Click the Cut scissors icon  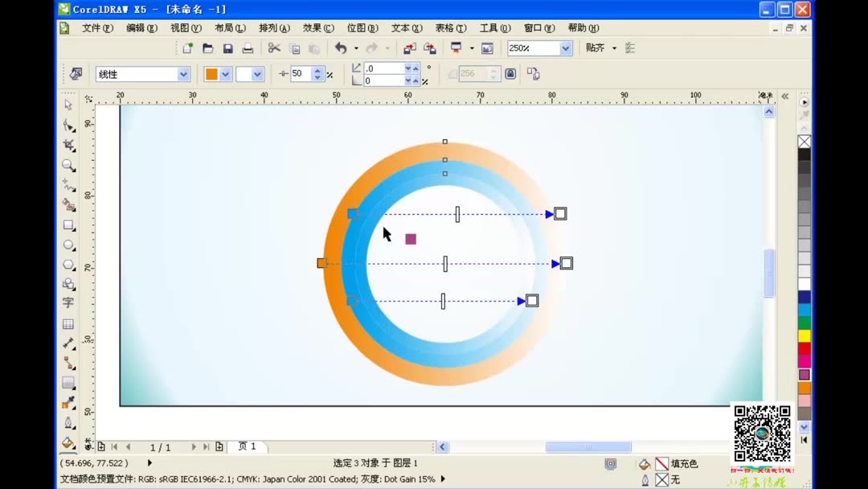point(273,48)
